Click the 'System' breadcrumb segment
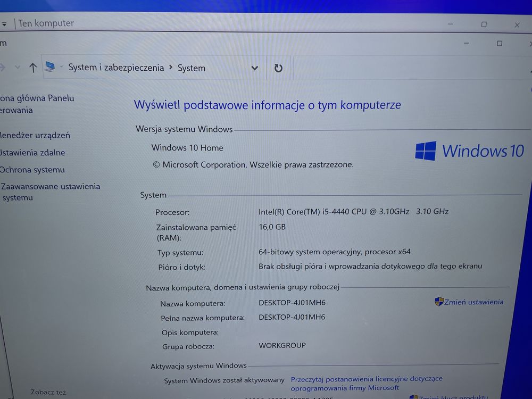Screen dimensions: 532x399 192,68
